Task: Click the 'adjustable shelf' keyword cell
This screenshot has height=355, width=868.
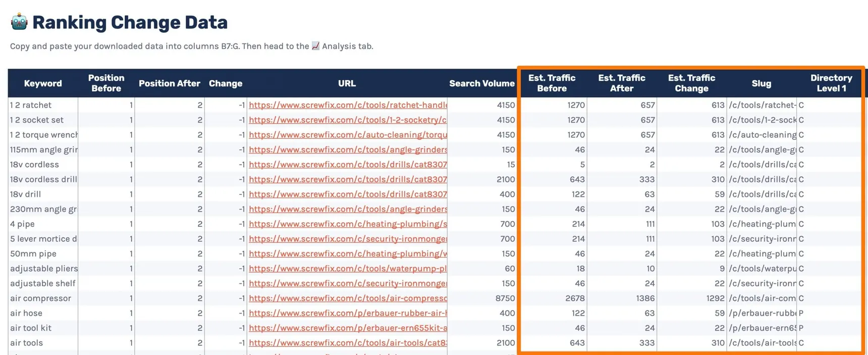Action: [43, 283]
